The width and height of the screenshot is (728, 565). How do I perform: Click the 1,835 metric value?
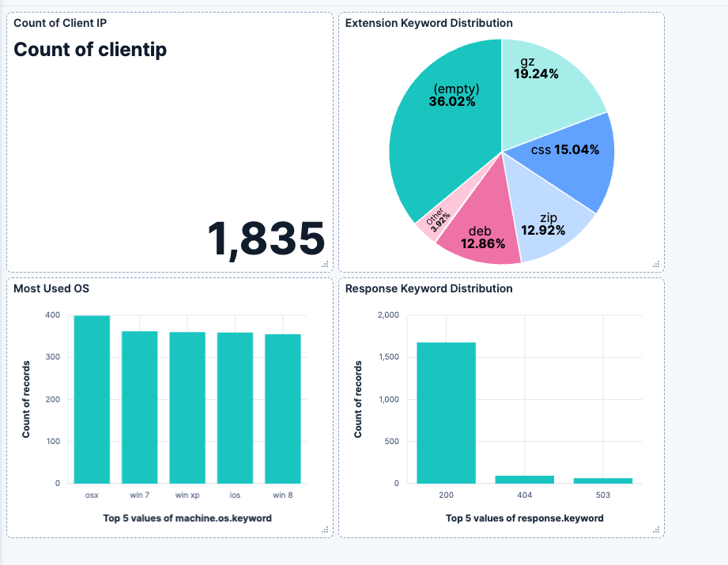pyautogui.click(x=266, y=239)
